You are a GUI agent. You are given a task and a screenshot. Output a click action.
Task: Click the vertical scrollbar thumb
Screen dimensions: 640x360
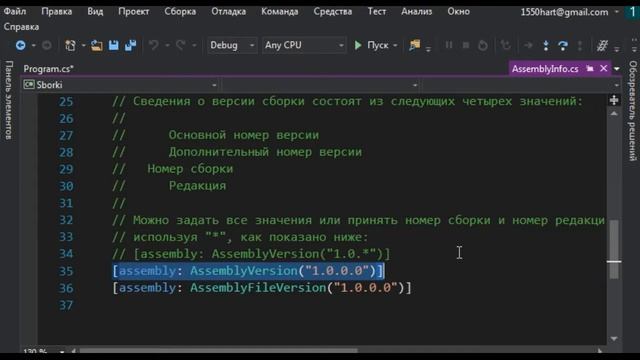pyautogui.click(x=614, y=249)
